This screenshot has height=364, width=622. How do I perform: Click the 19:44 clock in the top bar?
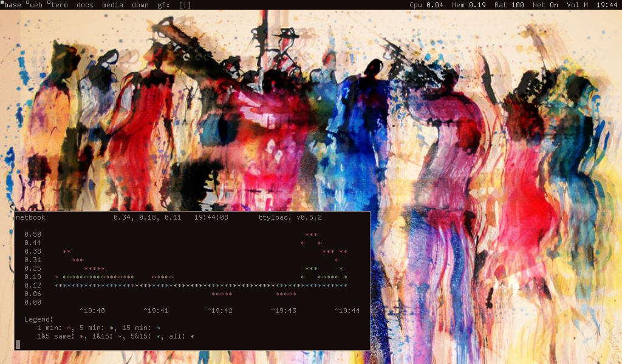pyautogui.click(x=607, y=5)
